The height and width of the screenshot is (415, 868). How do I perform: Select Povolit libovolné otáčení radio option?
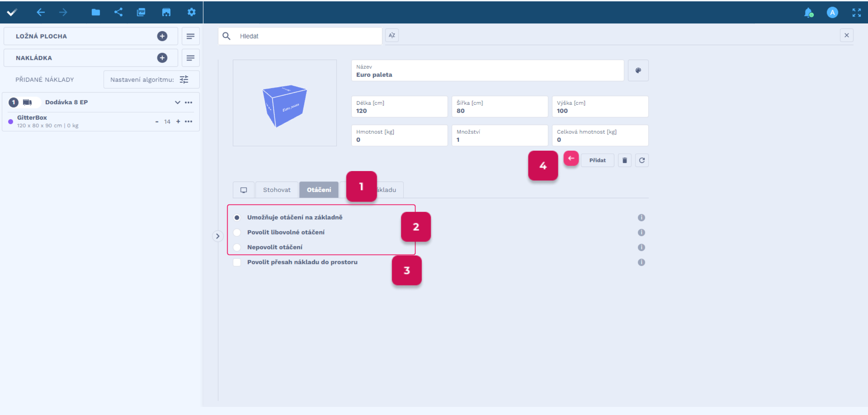click(237, 232)
